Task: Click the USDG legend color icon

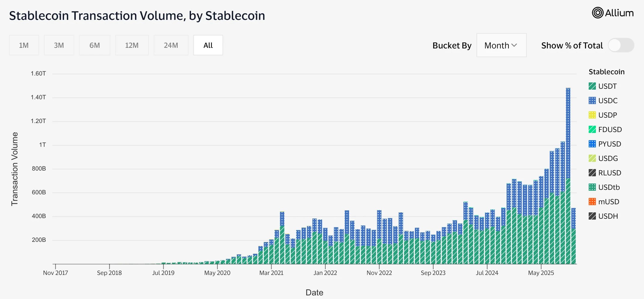Action: pyautogui.click(x=592, y=158)
